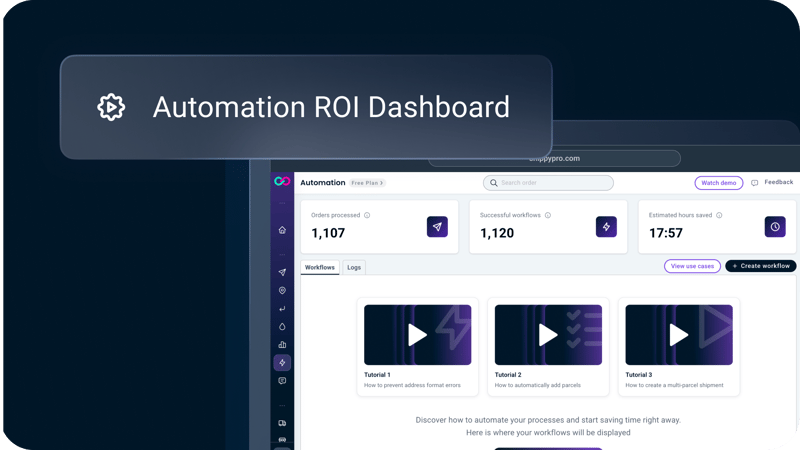Click 'How to create a multi-parcel shipment' text
Image resolution: width=800 pixels, height=450 pixels.
pyautogui.click(x=674, y=385)
